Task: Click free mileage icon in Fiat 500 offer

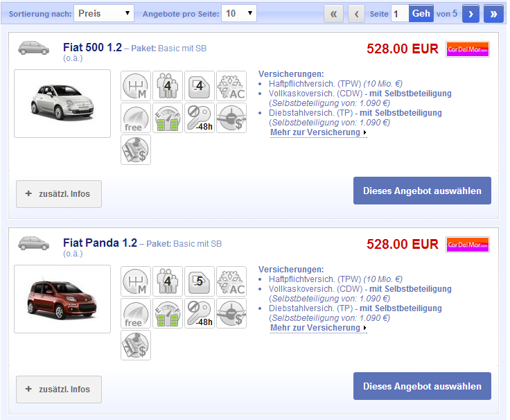Action: (x=136, y=118)
